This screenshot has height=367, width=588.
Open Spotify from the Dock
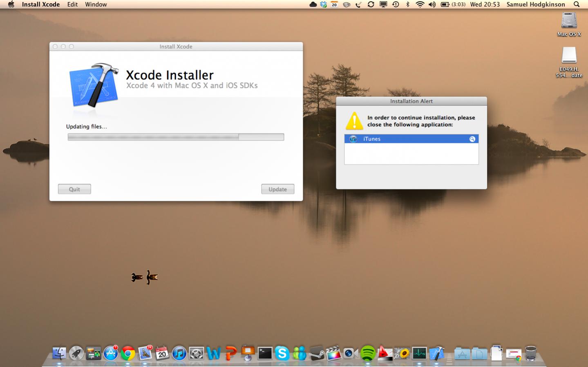pos(368,353)
